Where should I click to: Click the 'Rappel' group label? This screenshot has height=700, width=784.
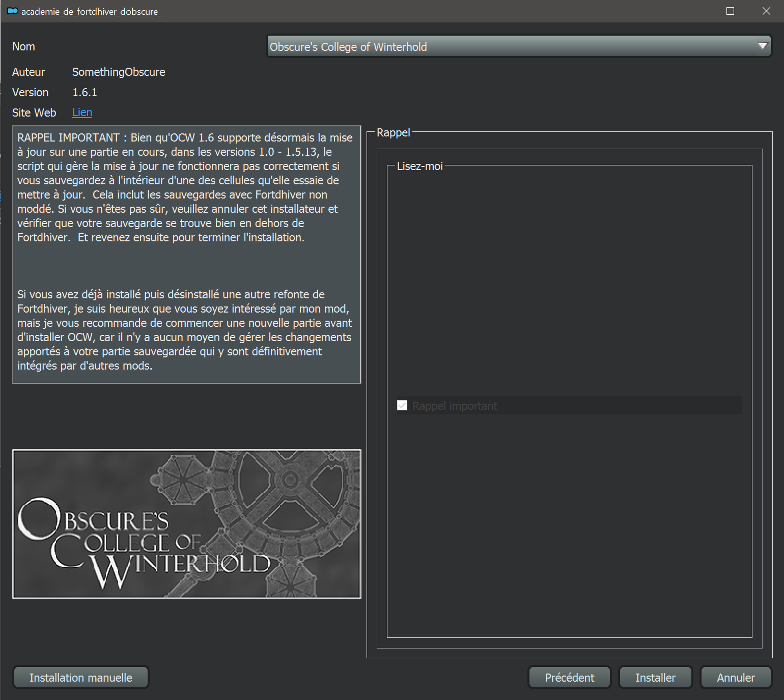pyautogui.click(x=393, y=132)
